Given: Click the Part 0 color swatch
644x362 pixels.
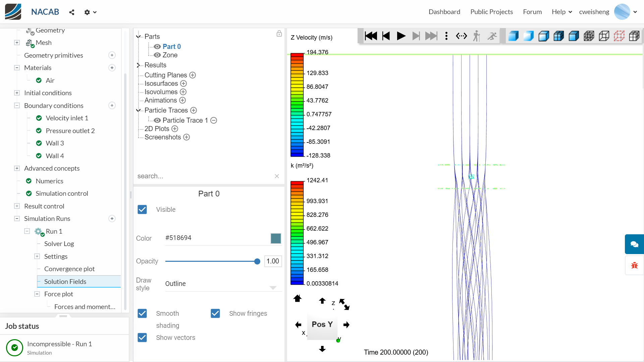Looking at the screenshot, I should tap(276, 238).
